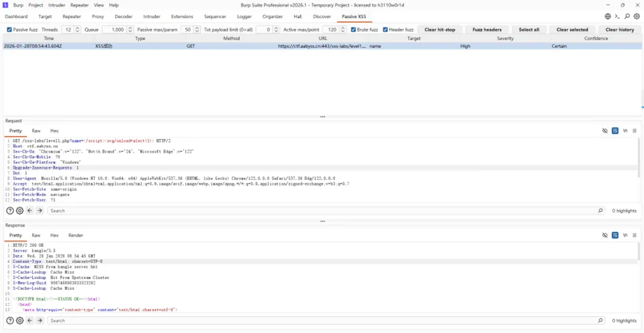
Task: Switch to the HaE extension tab
Action: coord(298,17)
